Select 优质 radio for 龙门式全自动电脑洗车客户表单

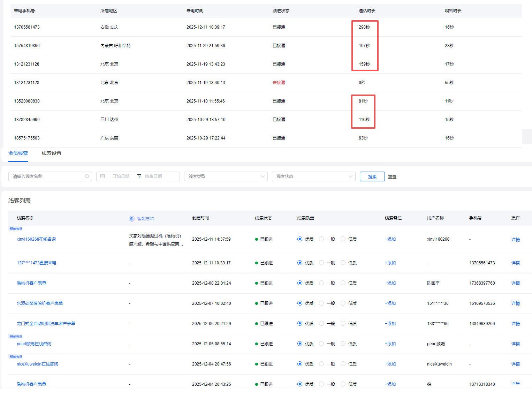(300, 324)
